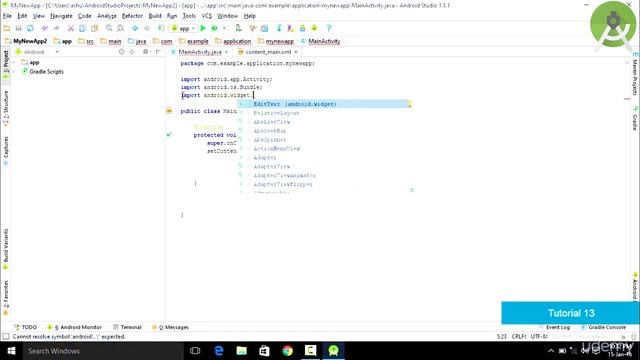Switch to MainActivity.java editor tab
This screenshot has width=640, height=360.
(x=200, y=52)
